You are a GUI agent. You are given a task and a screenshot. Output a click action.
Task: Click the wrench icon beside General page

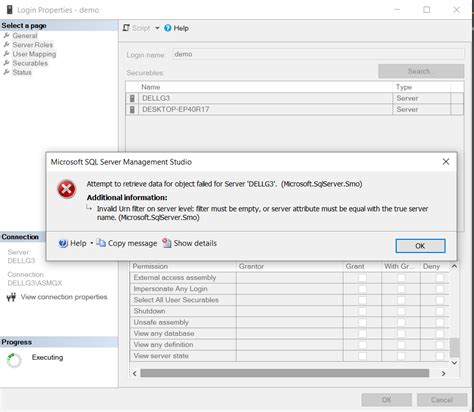[6, 35]
